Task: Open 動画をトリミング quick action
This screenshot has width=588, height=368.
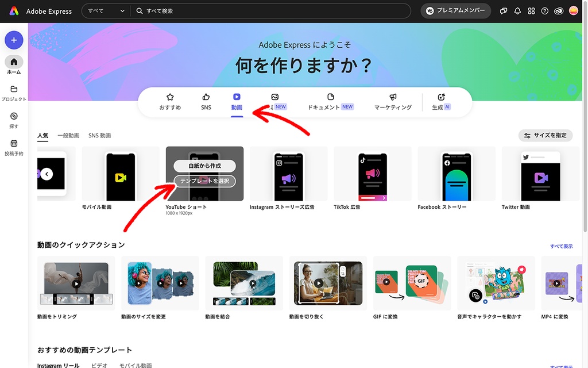Action: (76, 288)
